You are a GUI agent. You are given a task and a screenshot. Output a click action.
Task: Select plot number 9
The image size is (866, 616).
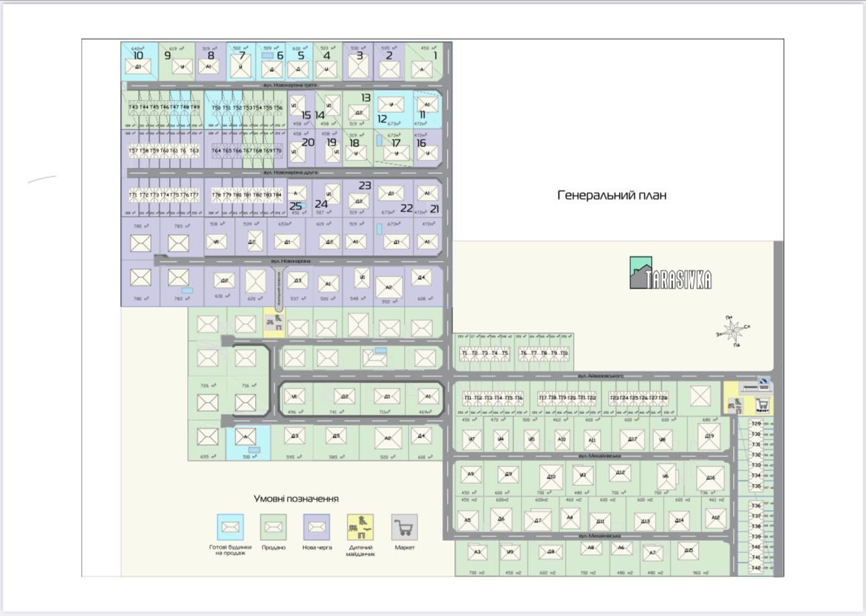167,56
